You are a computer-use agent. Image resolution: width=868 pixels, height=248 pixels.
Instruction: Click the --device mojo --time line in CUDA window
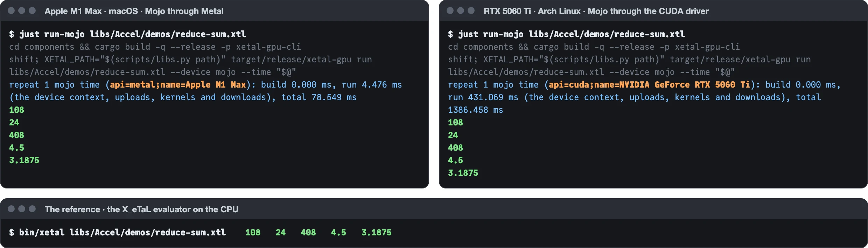point(591,72)
